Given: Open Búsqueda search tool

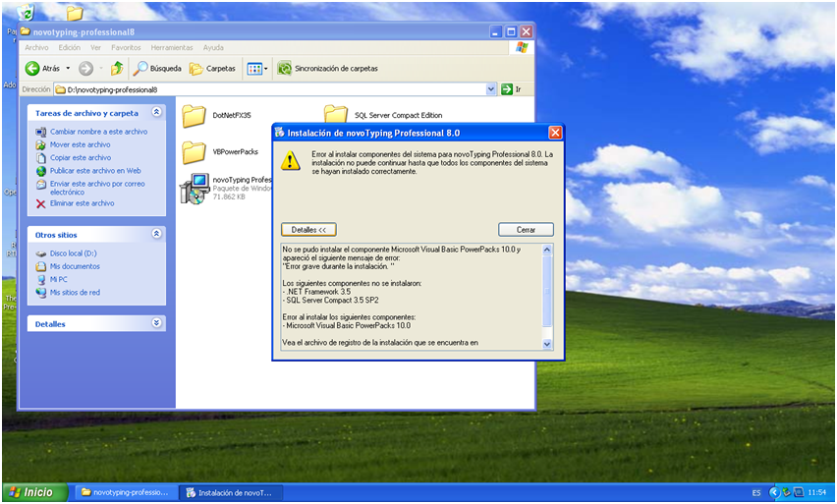Looking at the screenshot, I should [157, 69].
